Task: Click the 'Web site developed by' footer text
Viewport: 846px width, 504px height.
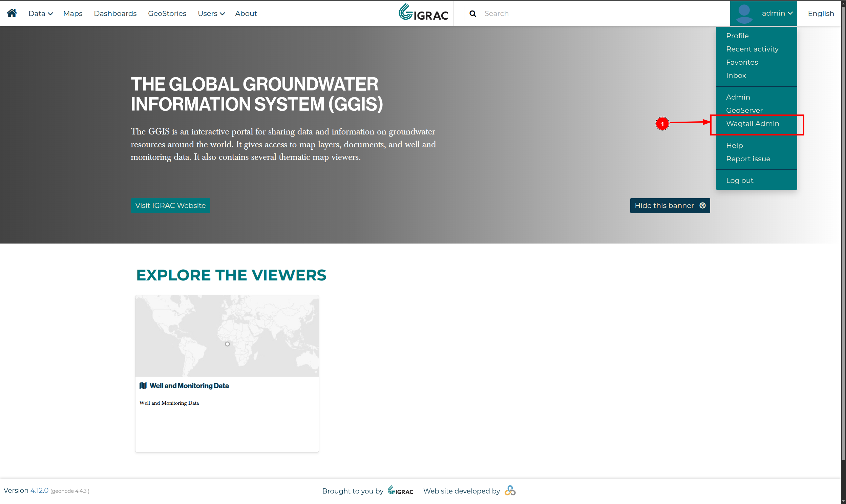Action: [x=462, y=491]
